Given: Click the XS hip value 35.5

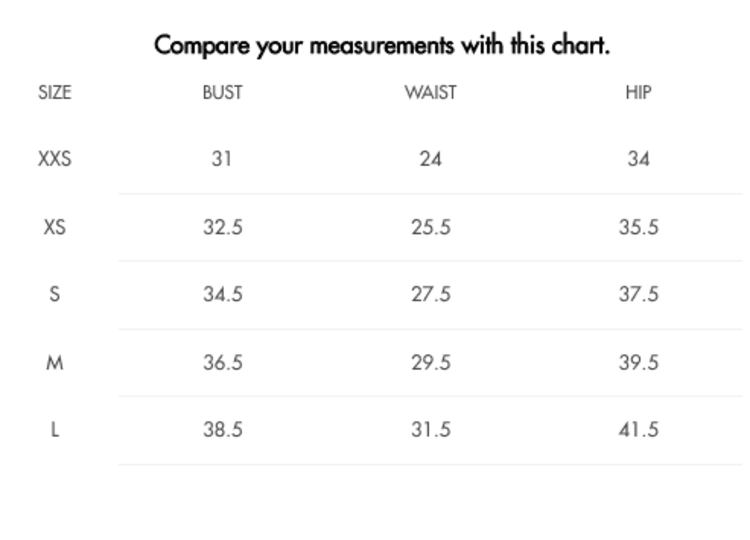Looking at the screenshot, I should [x=638, y=227].
